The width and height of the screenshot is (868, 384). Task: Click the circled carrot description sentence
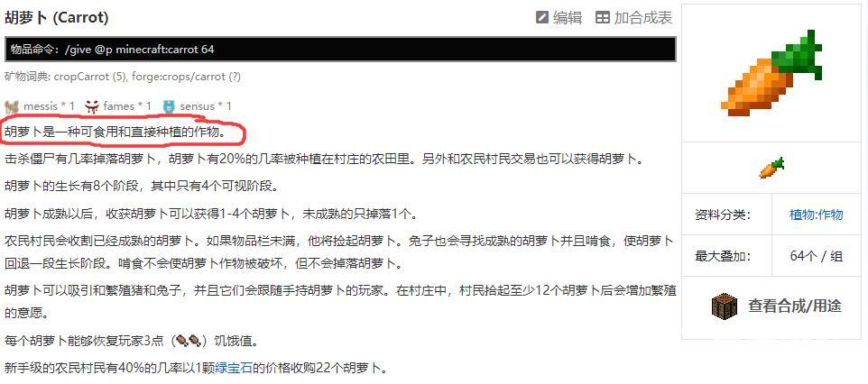pos(115,132)
